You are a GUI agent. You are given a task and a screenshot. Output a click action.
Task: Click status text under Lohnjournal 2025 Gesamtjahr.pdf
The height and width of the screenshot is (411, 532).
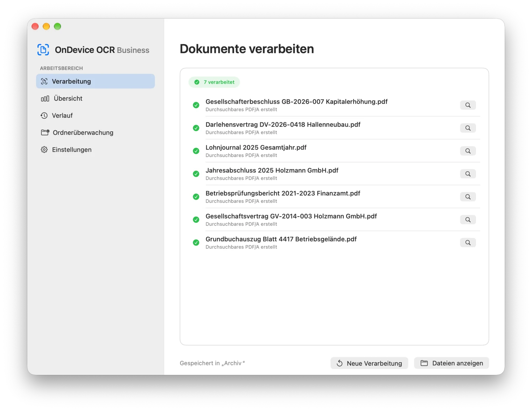tap(241, 155)
